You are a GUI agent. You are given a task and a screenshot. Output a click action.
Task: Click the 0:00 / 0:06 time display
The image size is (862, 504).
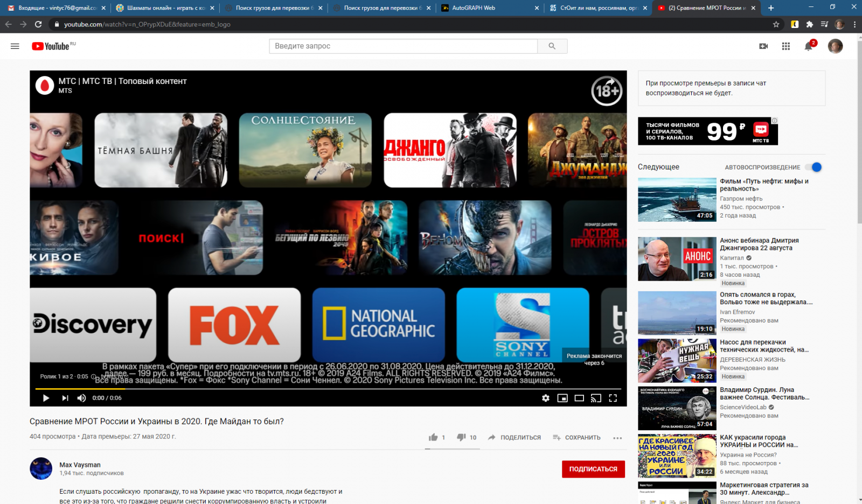pos(107,398)
